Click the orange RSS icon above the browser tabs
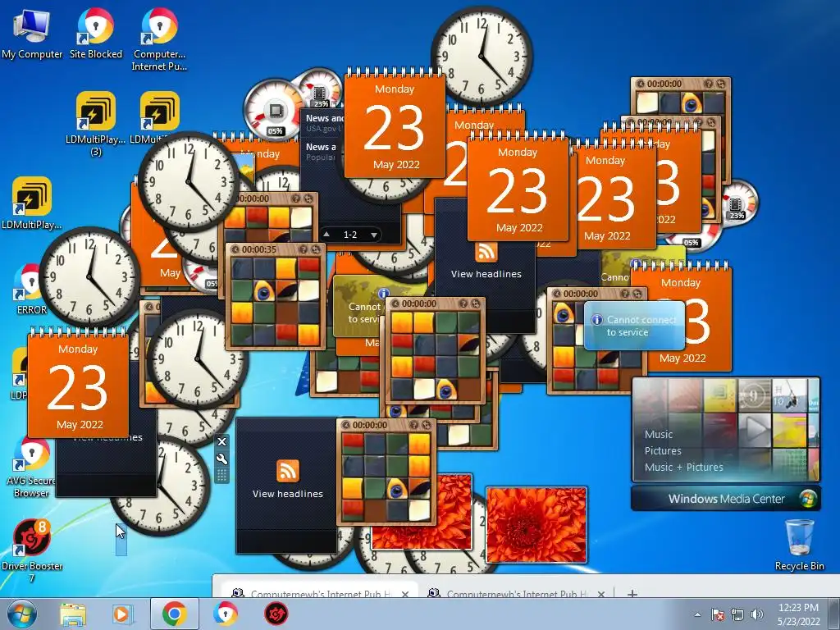This screenshot has height=630, width=840. pyautogui.click(x=288, y=471)
